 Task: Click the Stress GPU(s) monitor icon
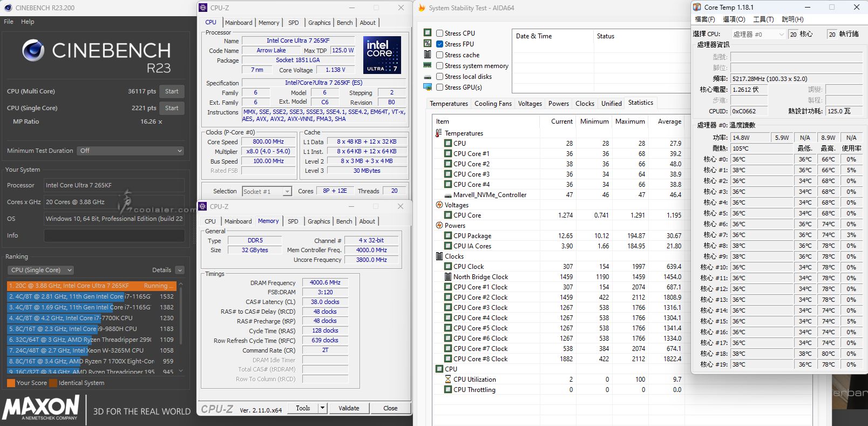click(x=428, y=87)
